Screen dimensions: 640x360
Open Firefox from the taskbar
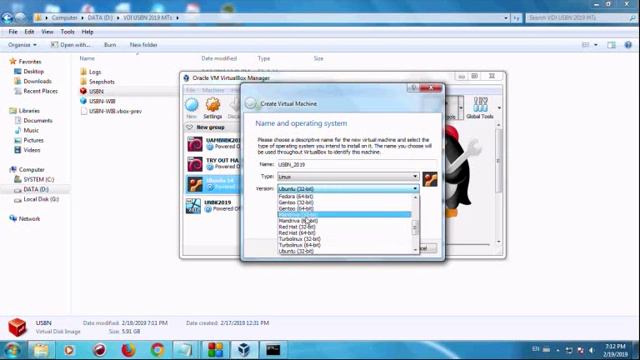[x=128, y=350]
